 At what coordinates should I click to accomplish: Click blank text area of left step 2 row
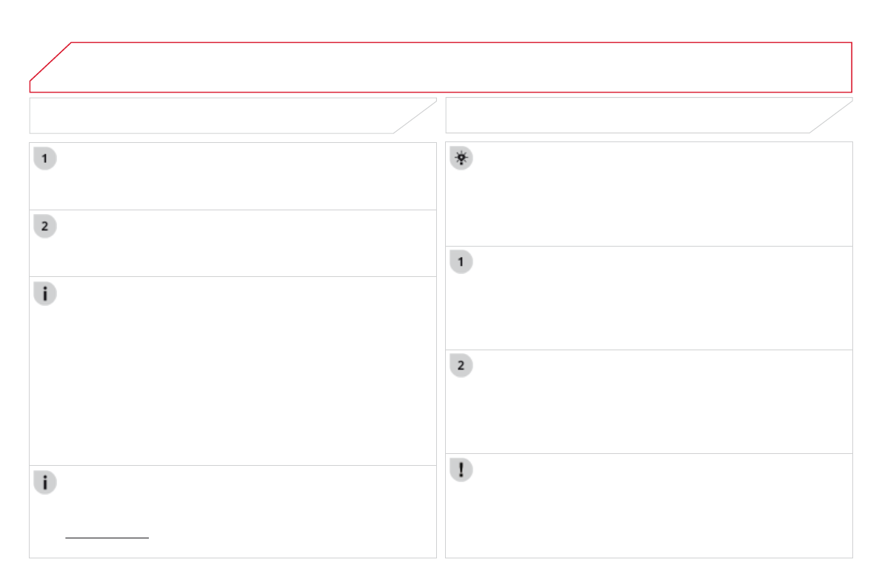point(244,244)
